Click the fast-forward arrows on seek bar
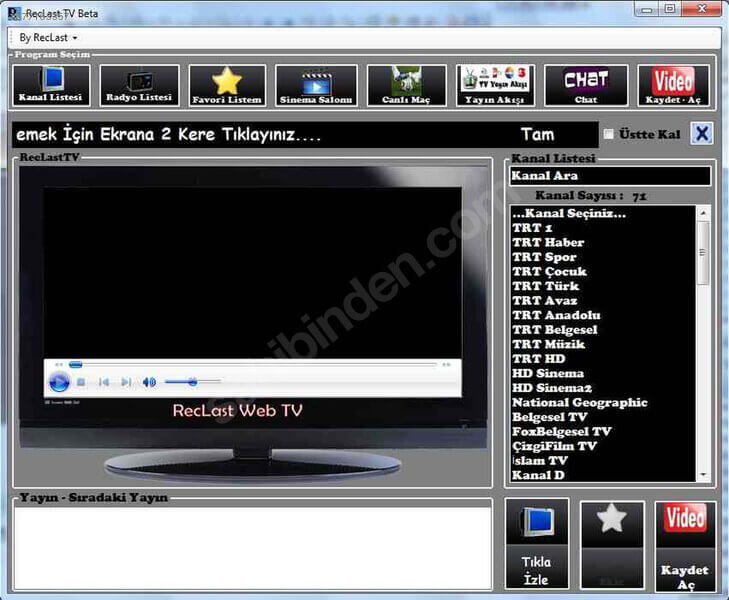The height and width of the screenshot is (600, 729). pos(446,365)
